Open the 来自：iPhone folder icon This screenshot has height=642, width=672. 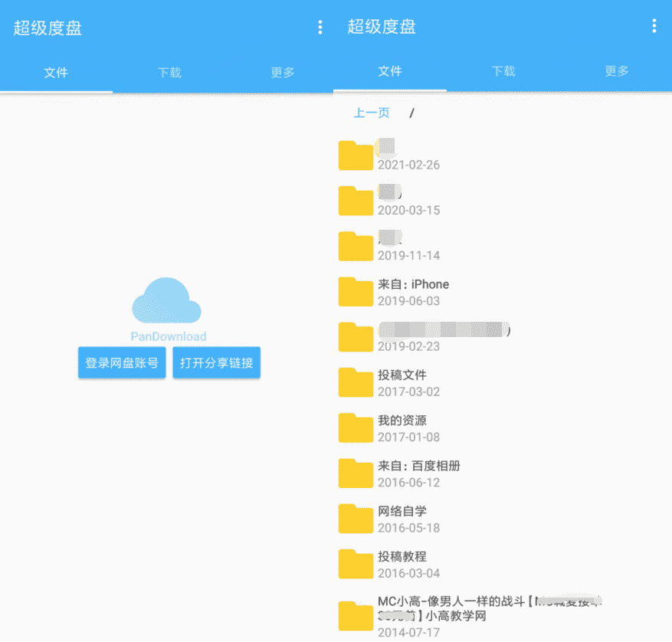[x=355, y=291]
